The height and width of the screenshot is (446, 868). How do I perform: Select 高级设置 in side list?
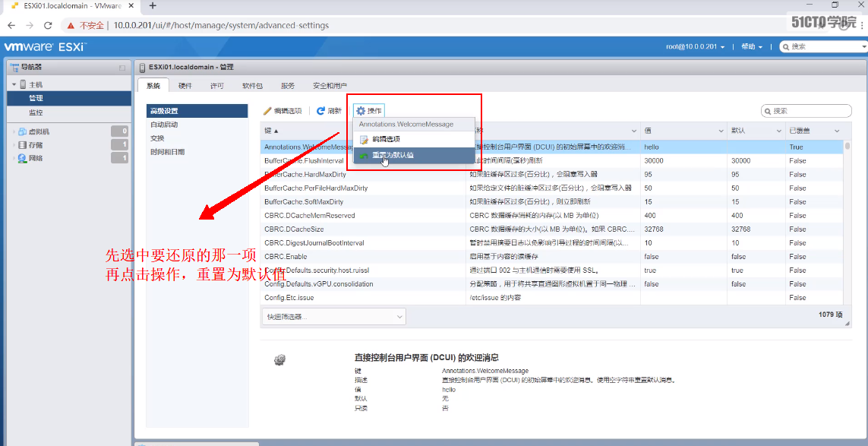click(197, 111)
